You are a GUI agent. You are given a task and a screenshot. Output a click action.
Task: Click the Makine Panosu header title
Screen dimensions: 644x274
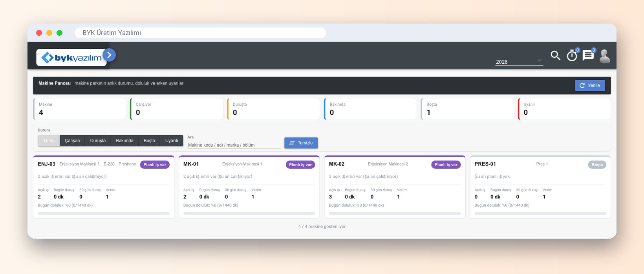55,83
